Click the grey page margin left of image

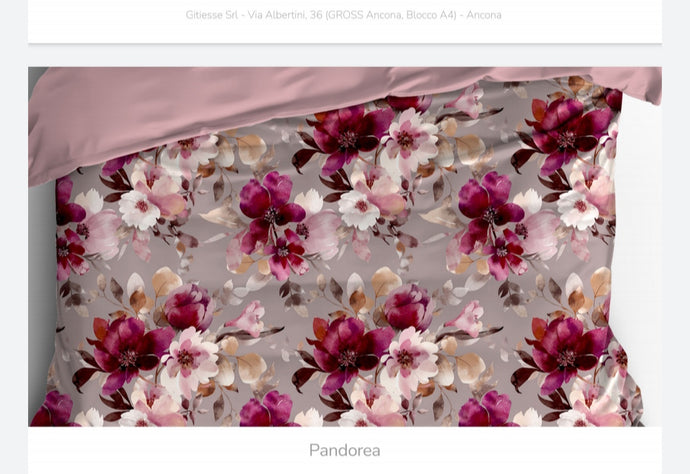coord(13,250)
